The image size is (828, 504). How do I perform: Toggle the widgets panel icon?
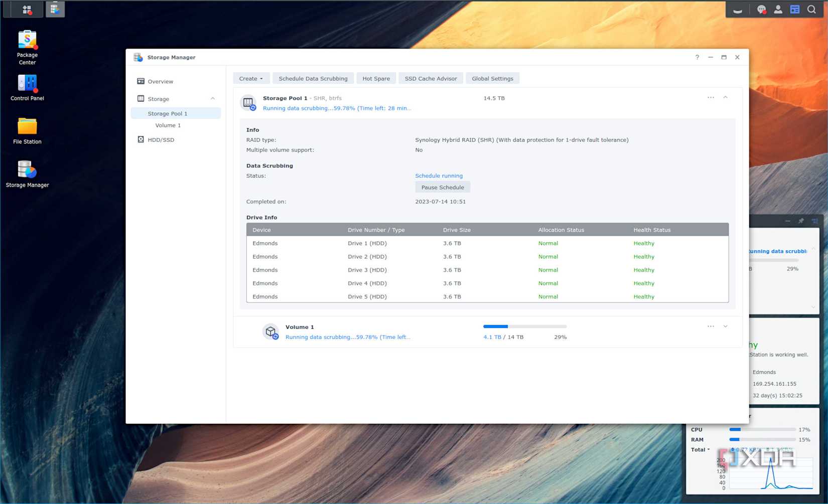[x=794, y=10]
